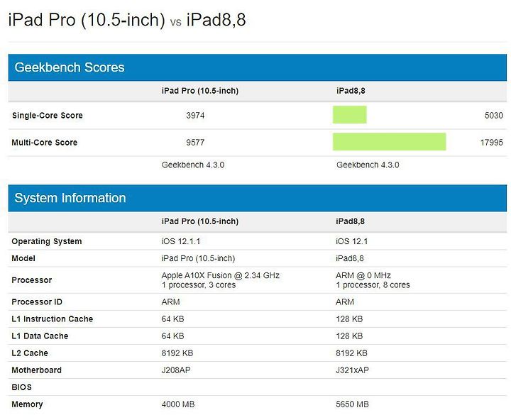Click the 'iOS 12.1.1' value
This screenshot has width=511, height=420.
(x=181, y=241)
